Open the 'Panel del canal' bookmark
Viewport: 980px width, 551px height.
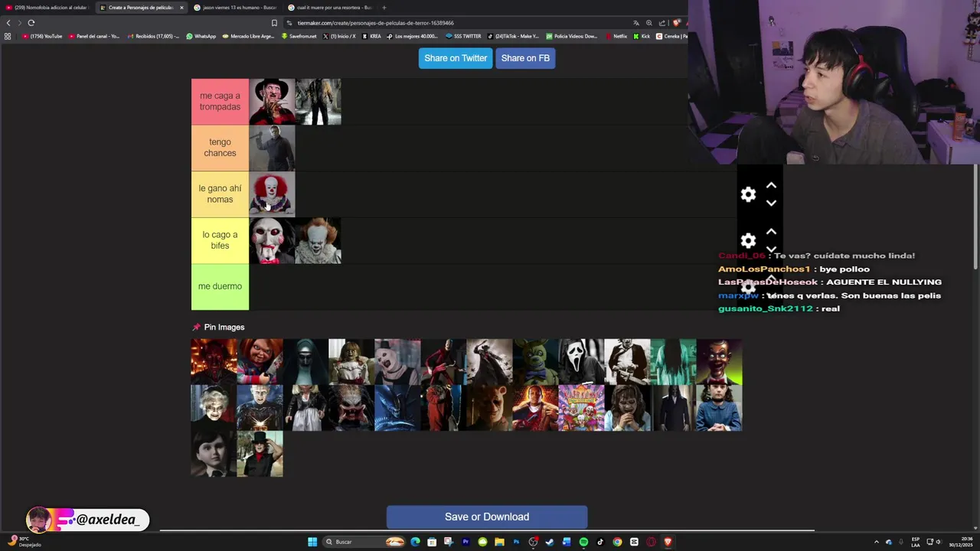pyautogui.click(x=95, y=36)
